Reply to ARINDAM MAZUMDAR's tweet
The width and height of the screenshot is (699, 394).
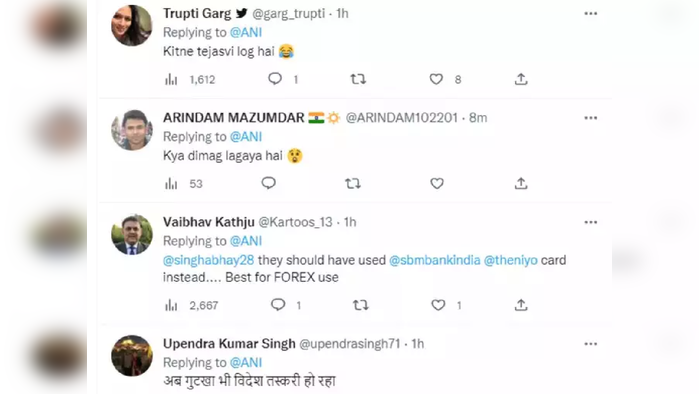click(268, 183)
